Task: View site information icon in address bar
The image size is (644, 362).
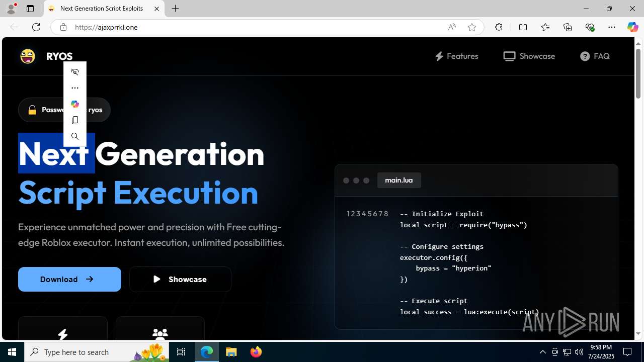Action: 63,27
